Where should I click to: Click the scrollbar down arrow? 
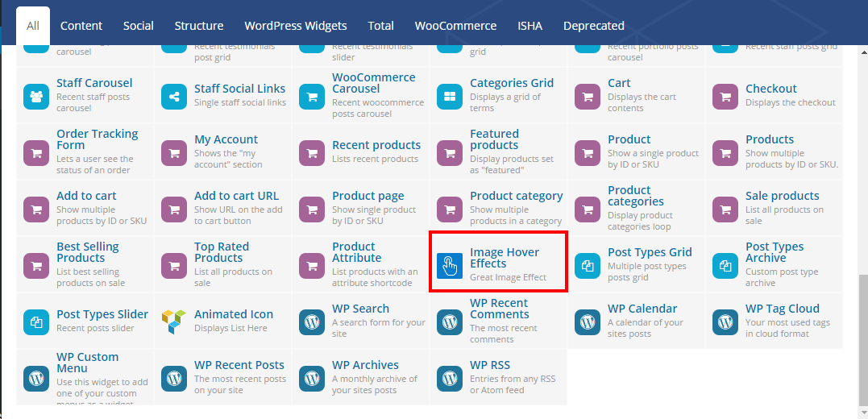863,413
